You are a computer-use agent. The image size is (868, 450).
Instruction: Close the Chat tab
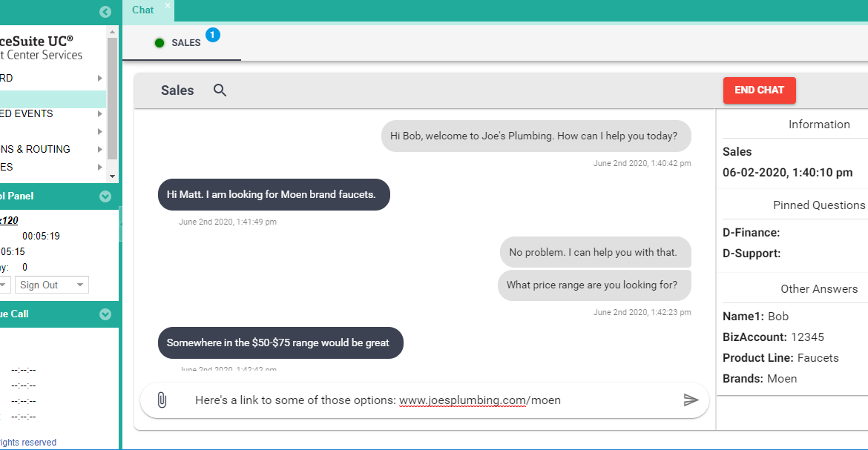point(168,5)
